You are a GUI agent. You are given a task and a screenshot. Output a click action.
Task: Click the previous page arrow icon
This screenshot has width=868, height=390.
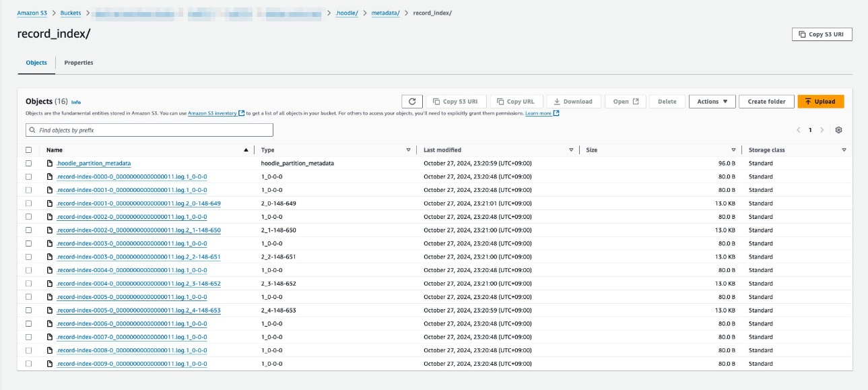pyautogui.click(x=799, y=130)
